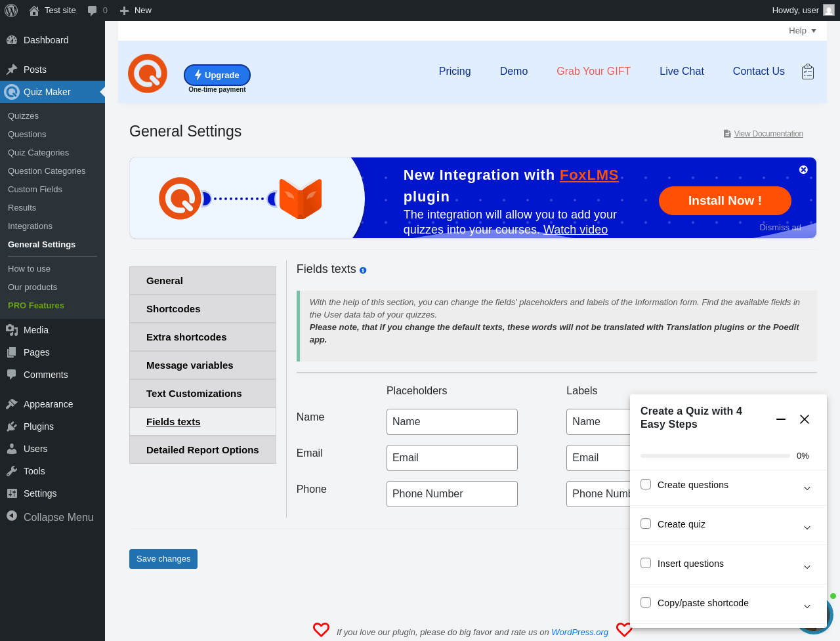Click the Media sidebar icon
The height and width of the screenshot is (641, 840).
point(12,330)
